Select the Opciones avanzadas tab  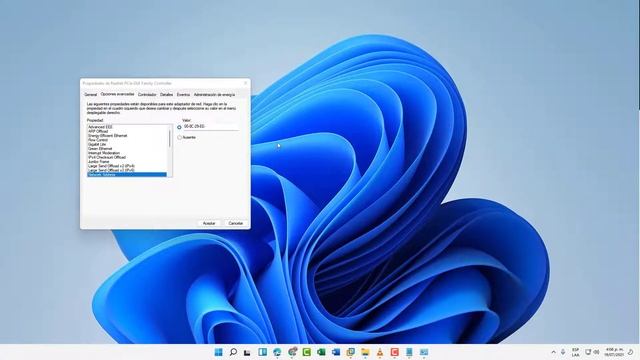(117, 94)
